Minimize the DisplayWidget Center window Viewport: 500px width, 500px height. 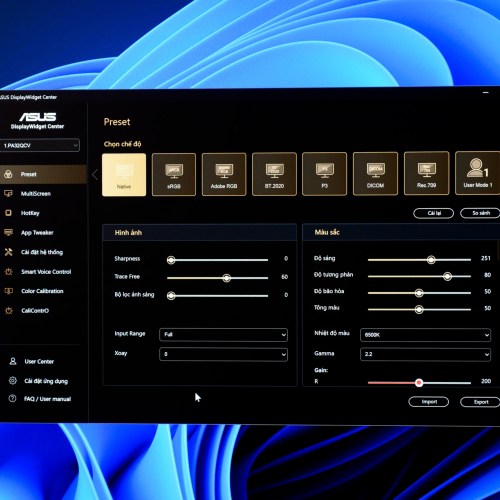coord(486,92)
